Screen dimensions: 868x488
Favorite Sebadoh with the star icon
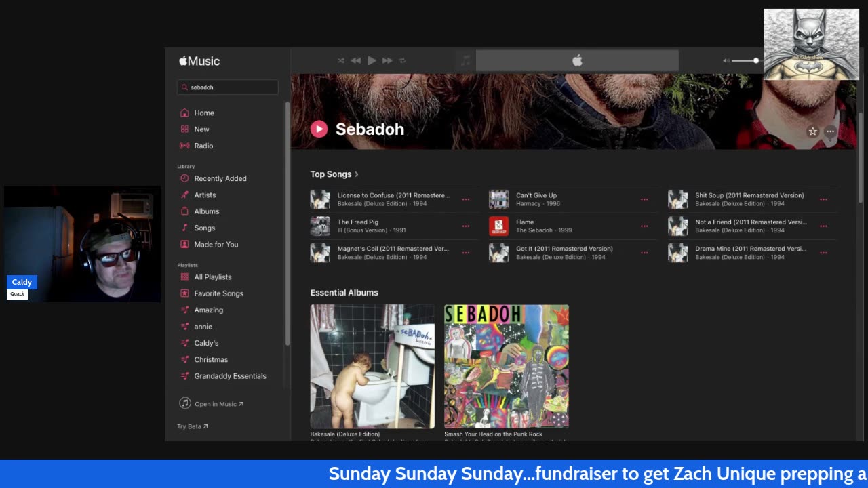click(x=812, y=131)
